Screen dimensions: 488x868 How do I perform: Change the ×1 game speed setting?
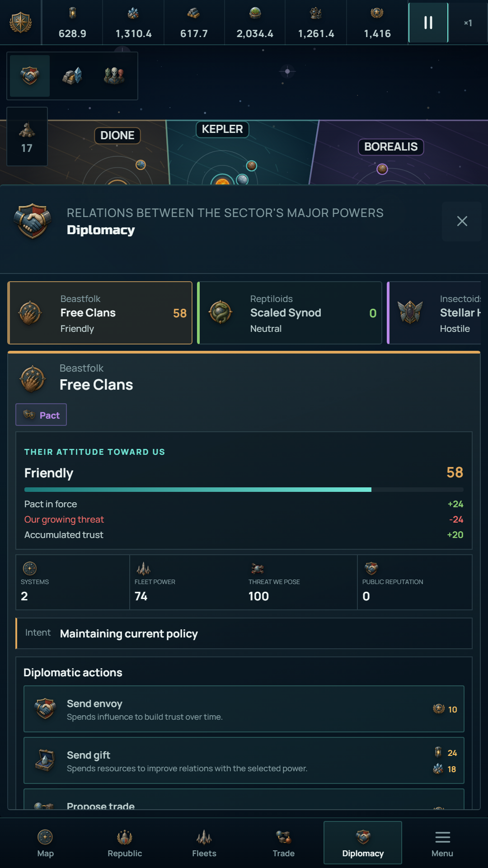(468, 23)
